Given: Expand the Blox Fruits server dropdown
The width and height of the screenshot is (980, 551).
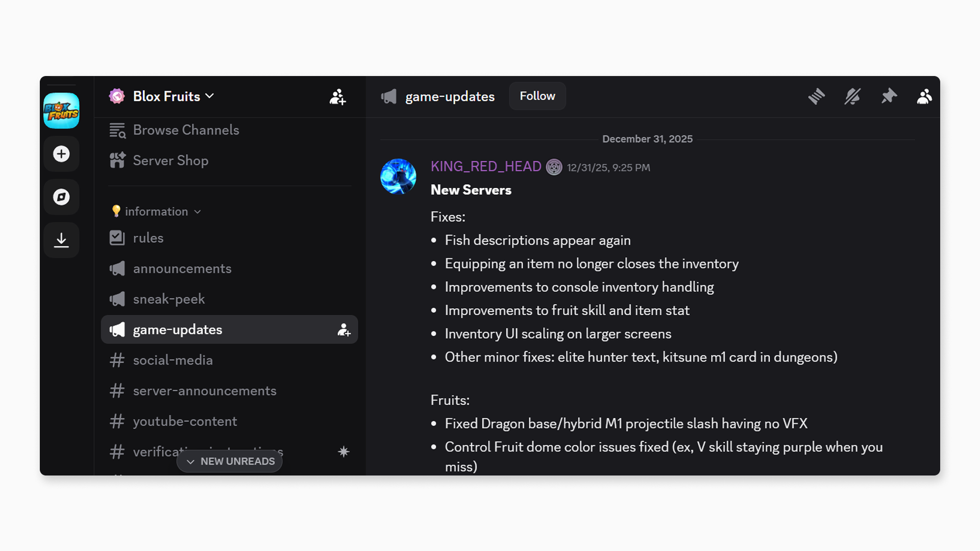Looking at the screenshot, I should coord(210,96).
